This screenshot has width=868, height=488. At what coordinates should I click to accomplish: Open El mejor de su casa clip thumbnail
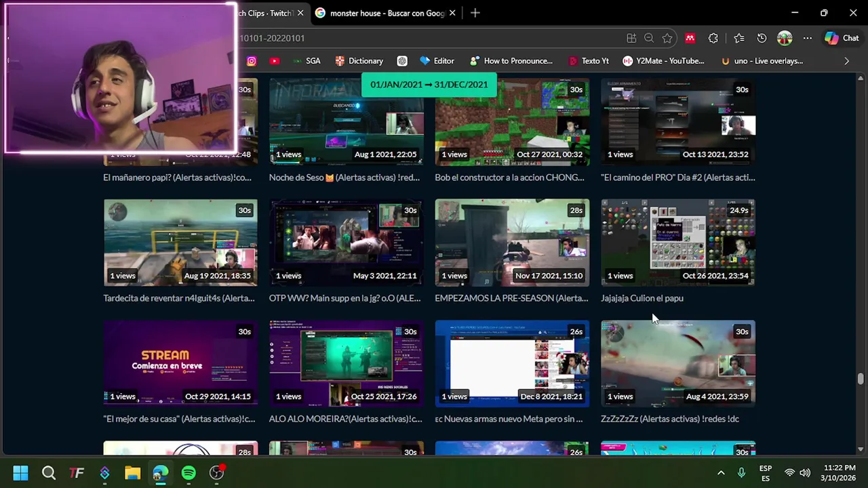180,364
